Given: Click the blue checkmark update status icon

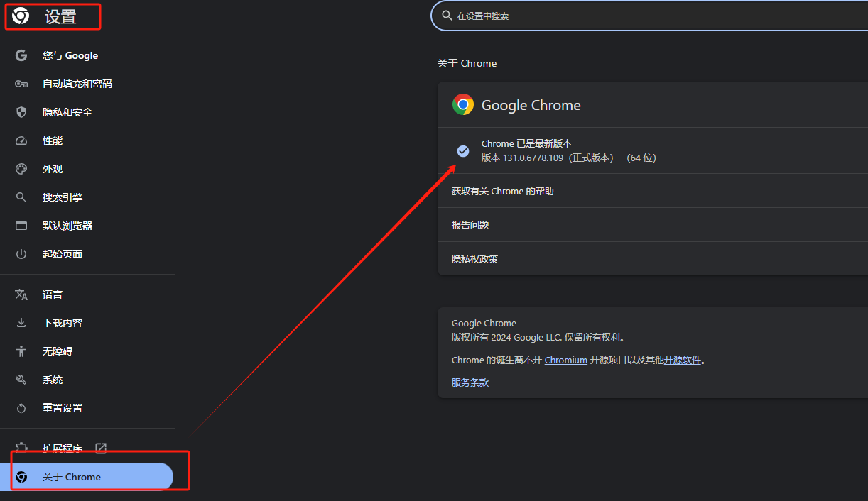Looking at the screenshot, I should [x=463, y=150].
